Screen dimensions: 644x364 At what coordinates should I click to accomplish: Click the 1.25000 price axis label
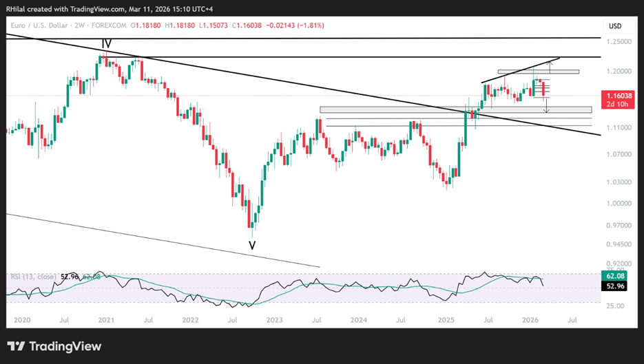[x=619, y=42]
